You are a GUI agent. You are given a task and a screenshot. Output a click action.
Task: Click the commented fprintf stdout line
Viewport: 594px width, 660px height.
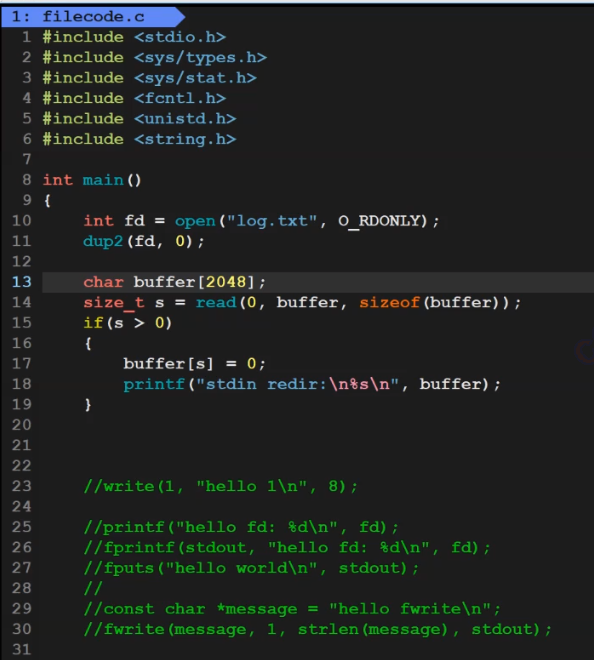[x=287, y=548]
